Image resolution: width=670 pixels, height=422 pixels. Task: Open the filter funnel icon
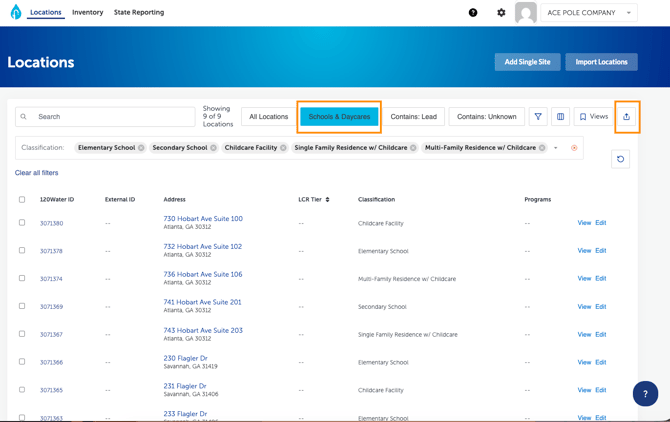(x=538, y=117)
